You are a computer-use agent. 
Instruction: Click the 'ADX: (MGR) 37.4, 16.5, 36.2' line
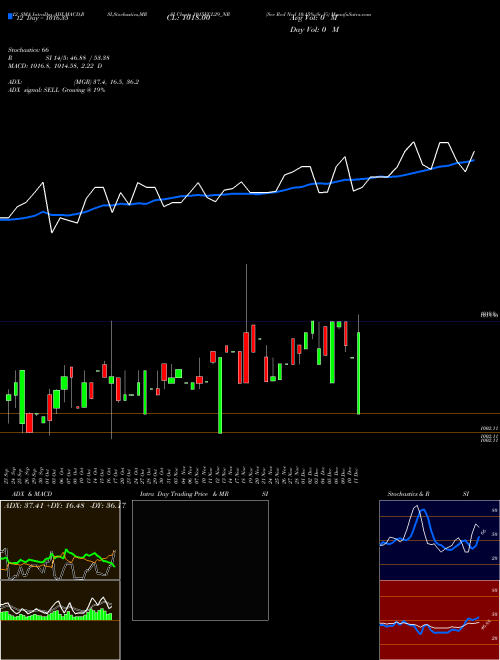pyautogui.click(x=73, y=82)
